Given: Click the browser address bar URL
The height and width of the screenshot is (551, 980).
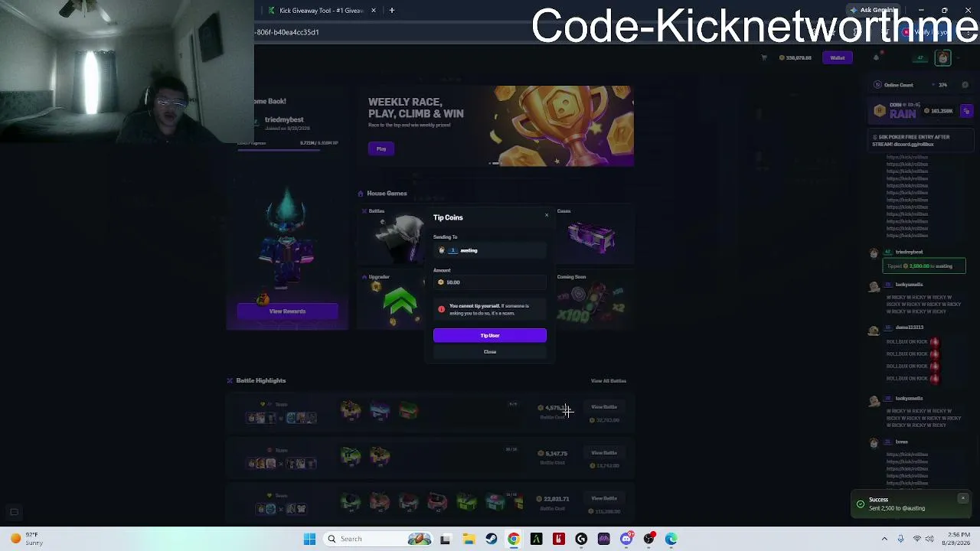Looking at the screenshot, I should (288, 32).
